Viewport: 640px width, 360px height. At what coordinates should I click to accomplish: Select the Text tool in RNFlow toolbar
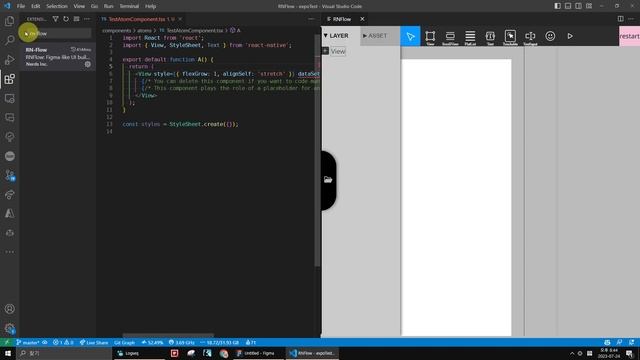[x=490, y=37]
